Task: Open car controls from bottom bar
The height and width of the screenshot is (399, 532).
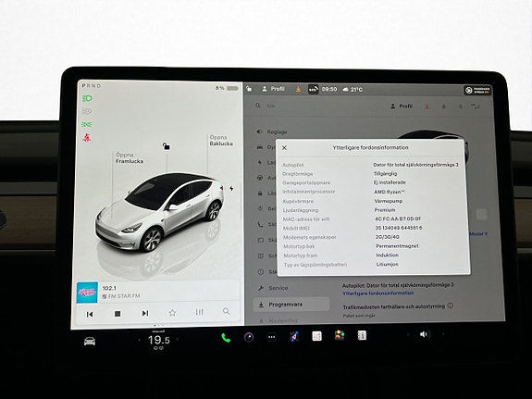Action: (x=90, y=342)
